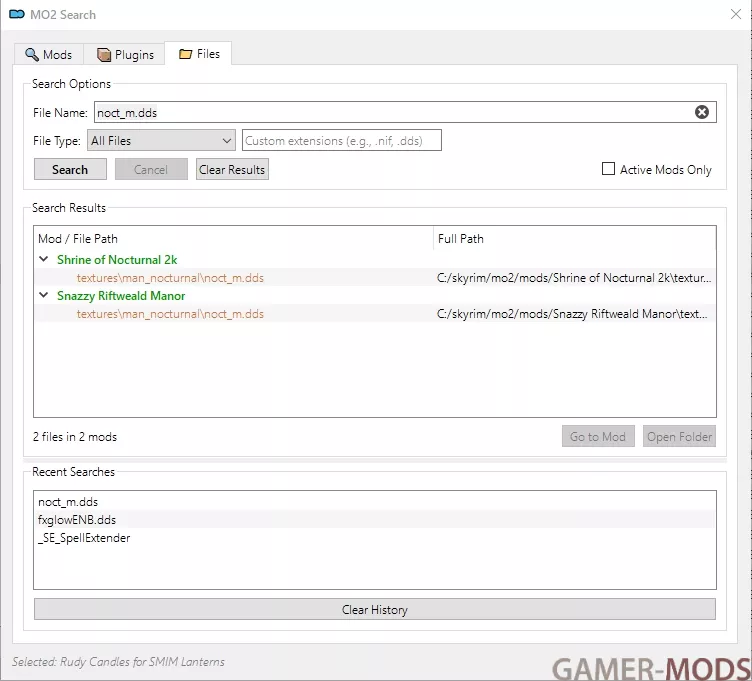Click the magnifier icon on Mods tab
The image size is (752, 681).
32,55
